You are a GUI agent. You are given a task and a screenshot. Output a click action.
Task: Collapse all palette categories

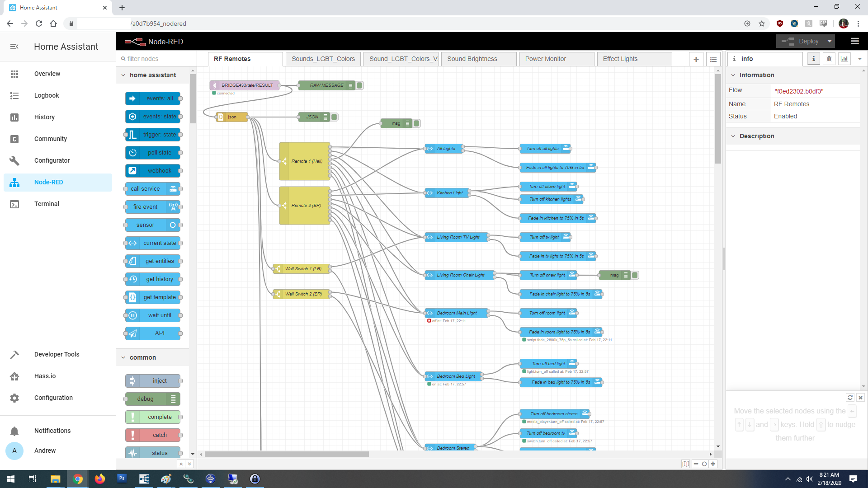(x=181, y=464)
